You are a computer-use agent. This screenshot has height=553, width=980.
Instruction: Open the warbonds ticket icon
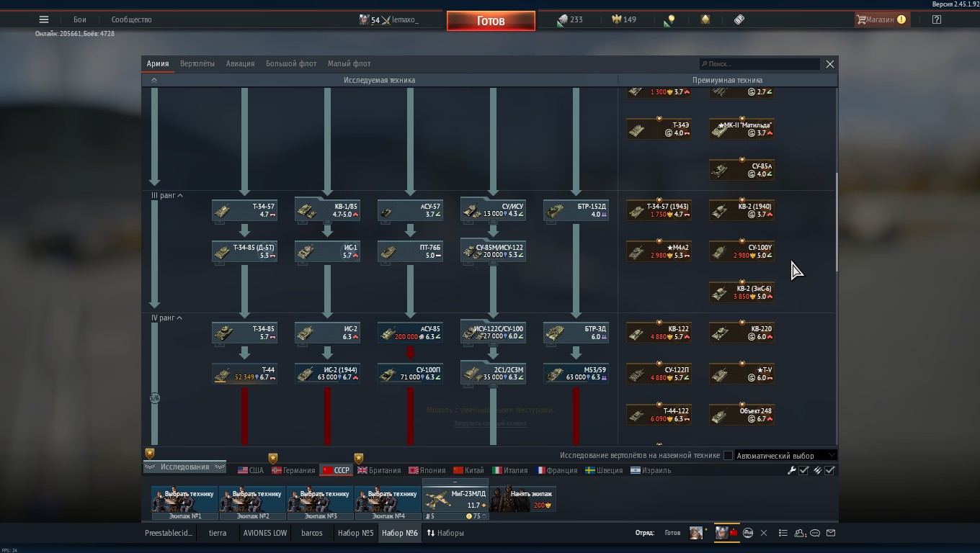pyautogui.click(x=739, y=19)
